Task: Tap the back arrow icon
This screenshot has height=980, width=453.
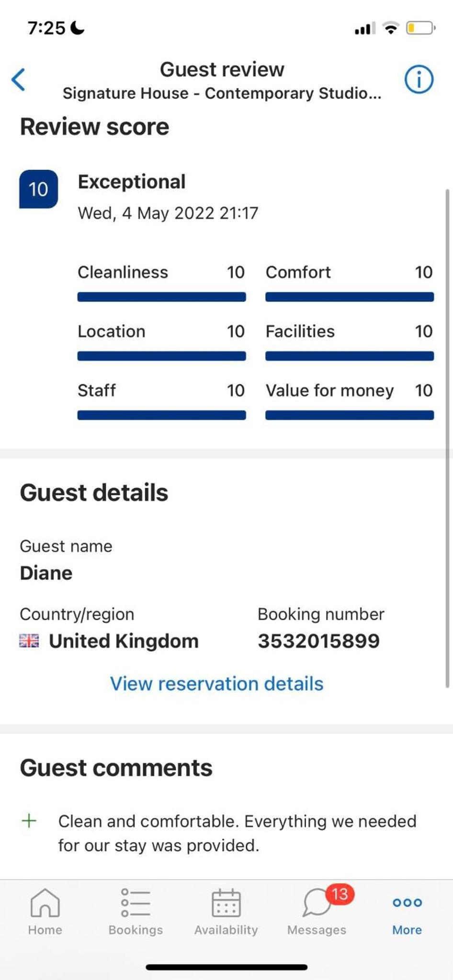Action: click(18, 79)
